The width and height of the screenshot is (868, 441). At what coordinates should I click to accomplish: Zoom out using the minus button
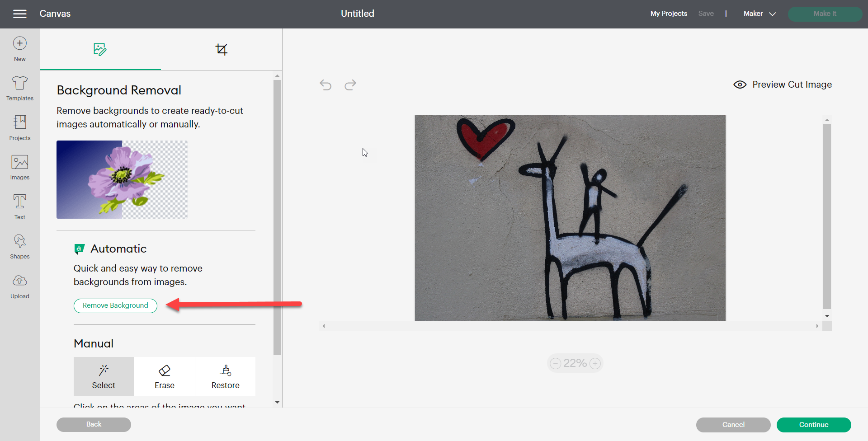(x=556, y=363)
